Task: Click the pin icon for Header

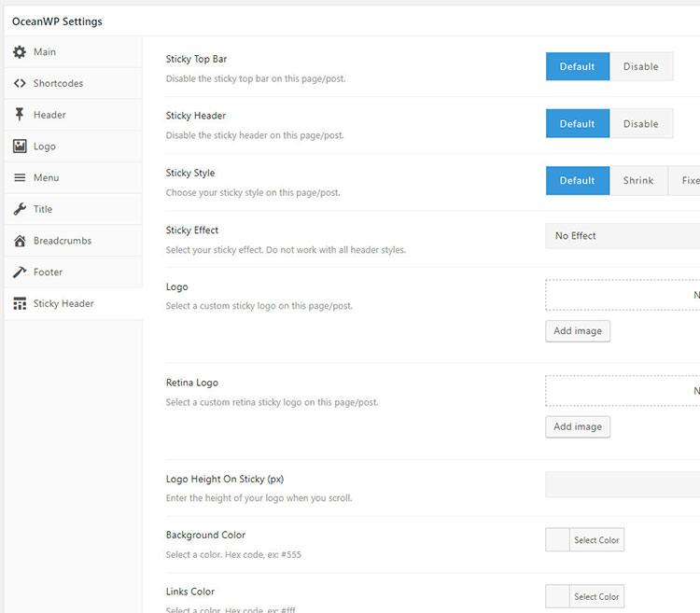Action: [20, 115]
